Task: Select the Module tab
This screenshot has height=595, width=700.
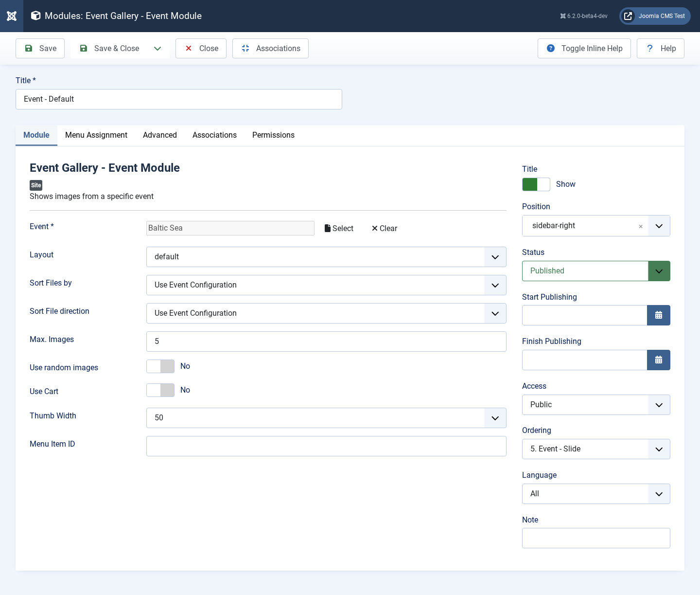Action: pos(36,135)
